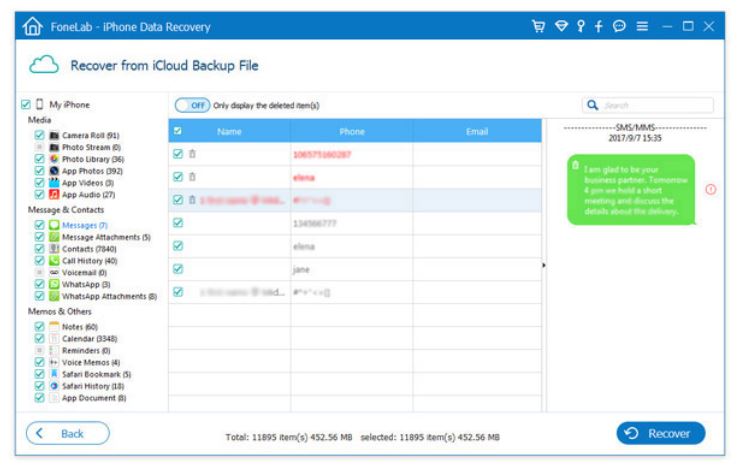Click the Back button
743x469 pixels.
click(68, 433)
